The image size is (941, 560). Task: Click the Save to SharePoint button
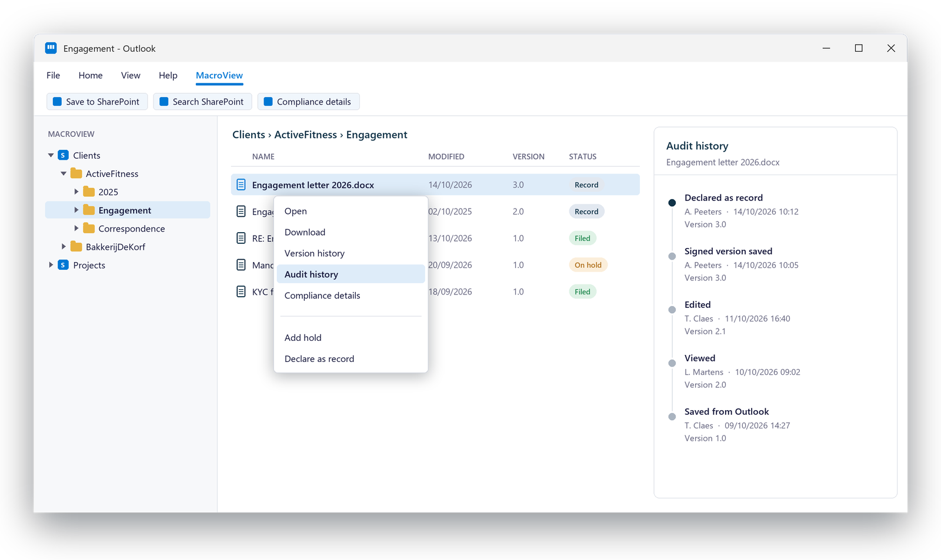click(96, 102)
